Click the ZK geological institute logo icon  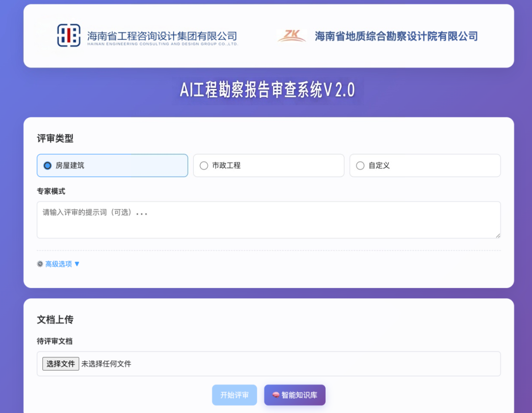(292, 35)
